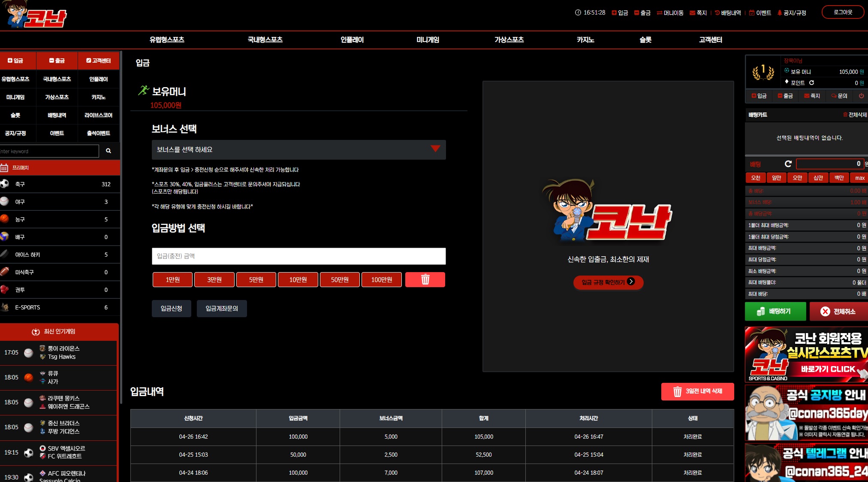Refresh the points with reload icon
This screenshot has height=482, width=868.
pyautogui.click(x=811, y=83)
